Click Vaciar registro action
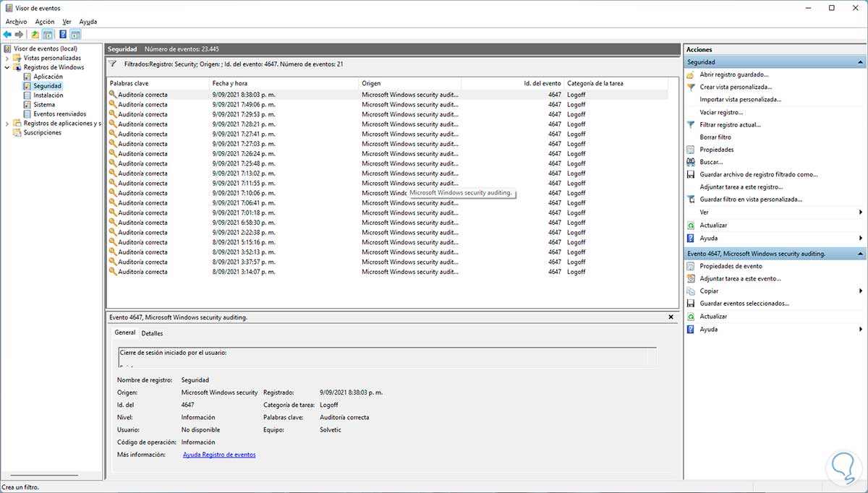868x493 pixels. 721,112
